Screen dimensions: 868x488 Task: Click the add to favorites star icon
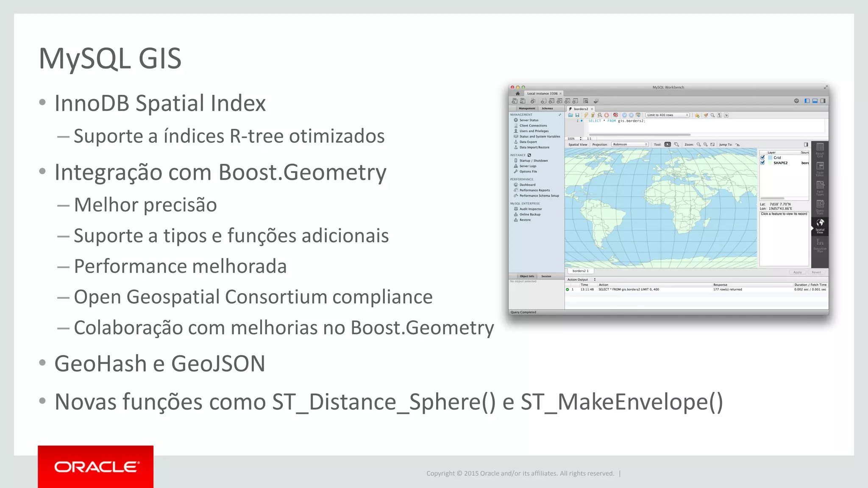[x=697, y=115]
